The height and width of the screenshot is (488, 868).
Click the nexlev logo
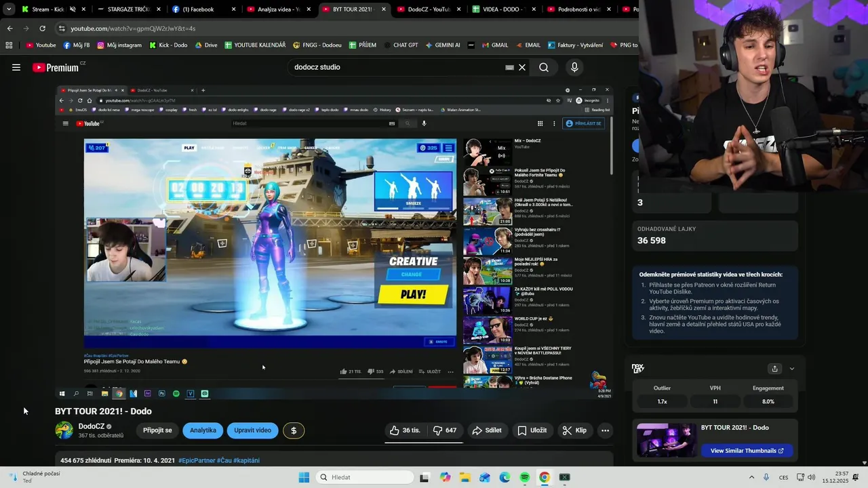coord(638,369)
